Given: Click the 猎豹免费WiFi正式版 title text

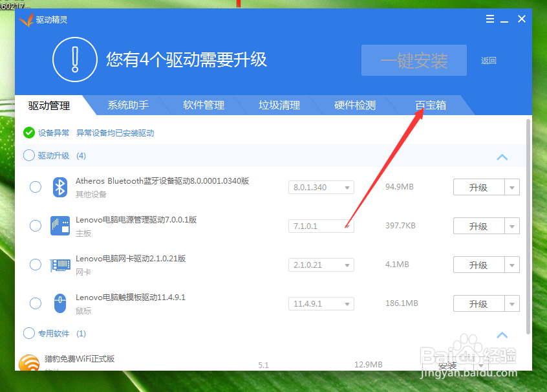Looking at the screenshot, I should (79, 358).
